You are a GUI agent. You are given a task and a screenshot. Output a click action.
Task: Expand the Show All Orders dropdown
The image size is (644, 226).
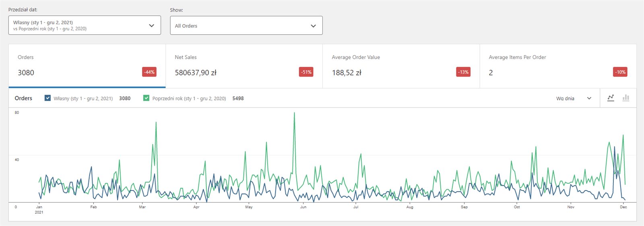click(246, 26)
